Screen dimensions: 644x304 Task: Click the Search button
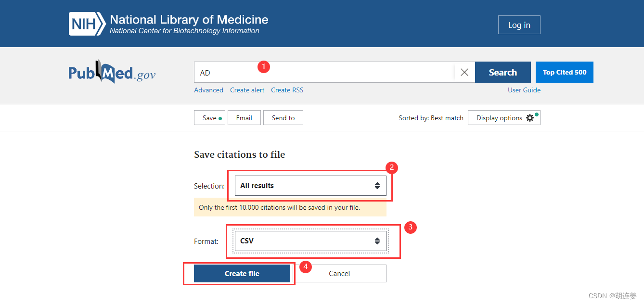(x=502, y=72)
